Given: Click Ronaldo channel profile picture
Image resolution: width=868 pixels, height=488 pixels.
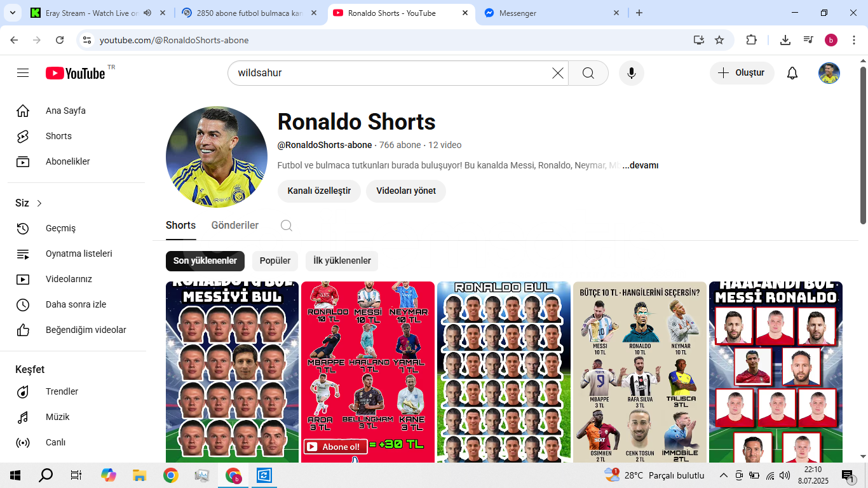Looking at the screenshot, I should [x=217, y=157].
